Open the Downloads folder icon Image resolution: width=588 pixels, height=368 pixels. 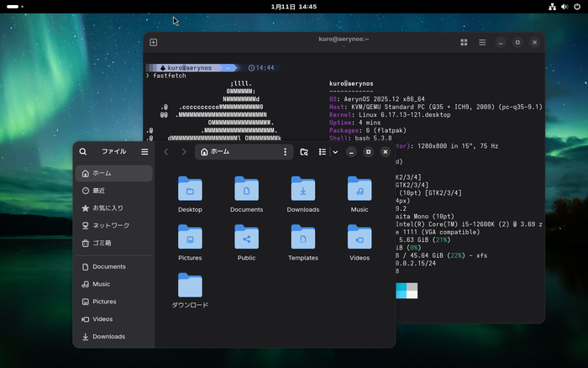pyautogui.click(x=302, y=189)
